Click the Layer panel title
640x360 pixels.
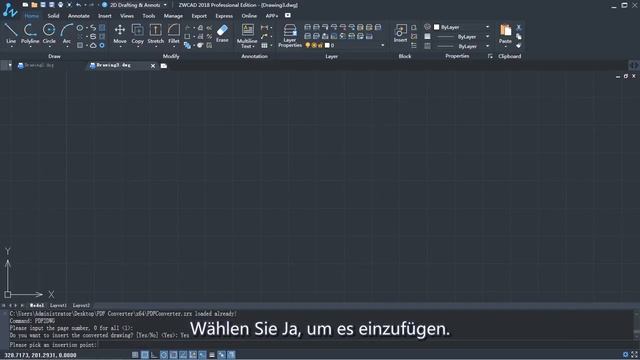pyautogui.click(x=331, y=56)
